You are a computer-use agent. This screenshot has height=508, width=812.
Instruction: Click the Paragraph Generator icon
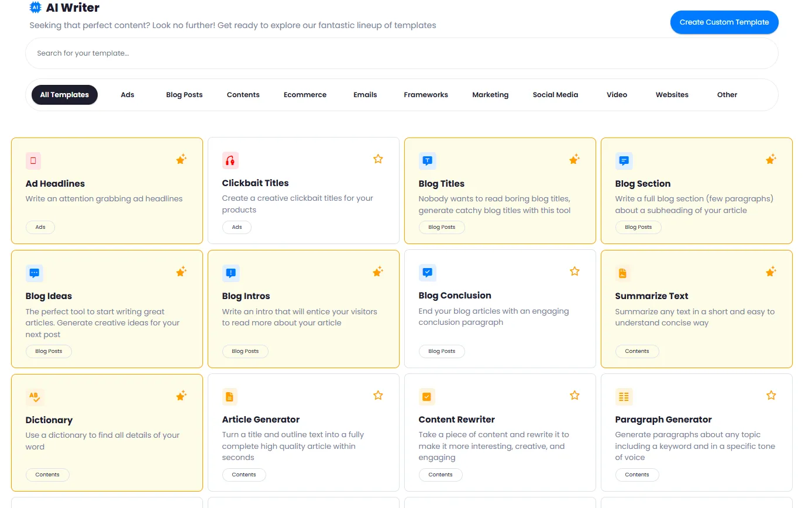(x=624, y=397)
